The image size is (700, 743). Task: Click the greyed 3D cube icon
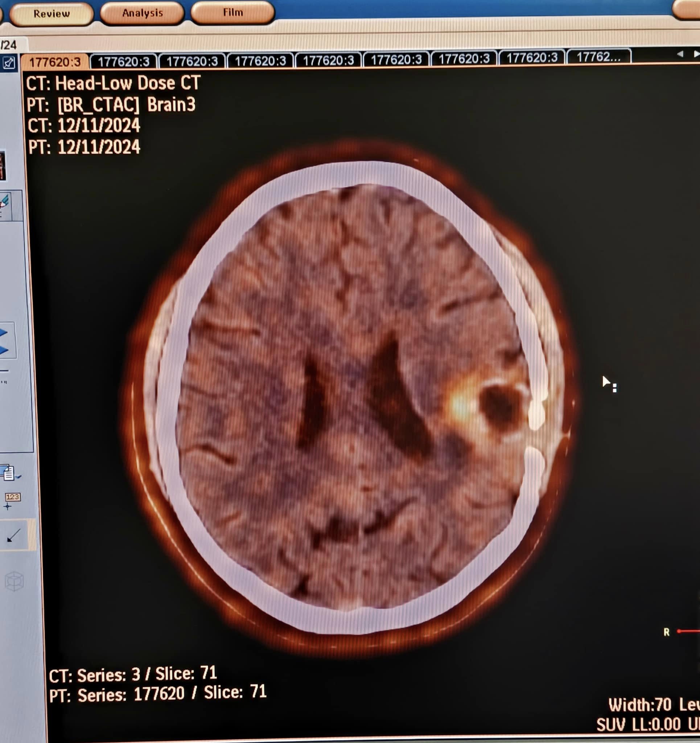point(14,581)
